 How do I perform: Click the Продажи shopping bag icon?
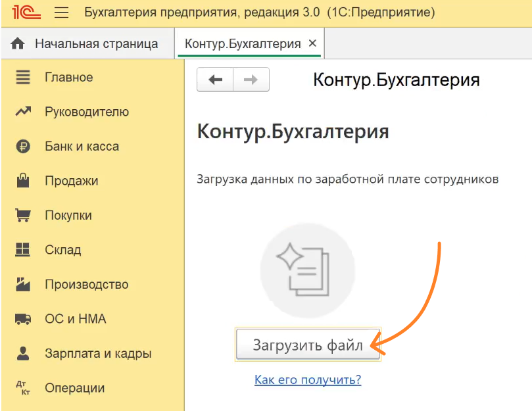click(23, 180)
